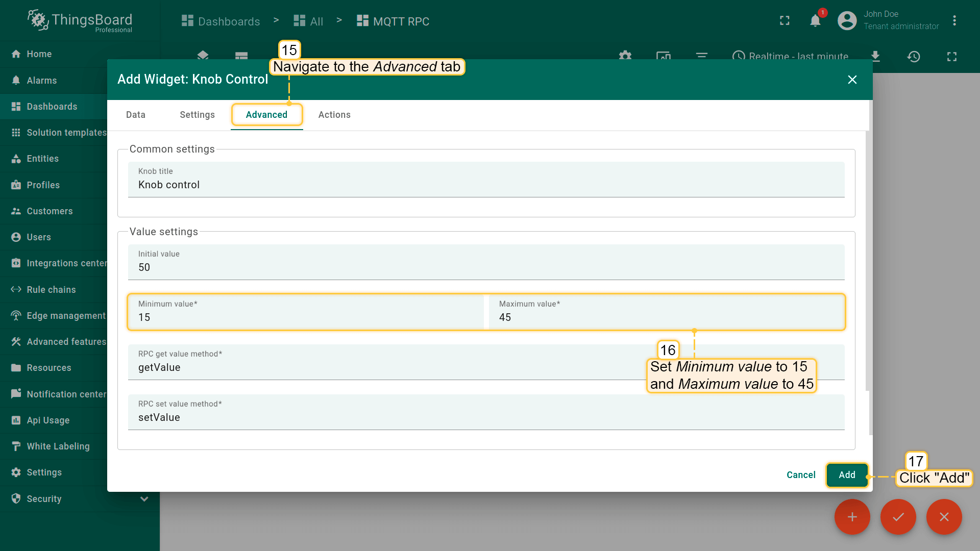Viewport: 980px width, 551px height.
Task: Click the John Doe profile avatar
Action: (x=847, y=21)
